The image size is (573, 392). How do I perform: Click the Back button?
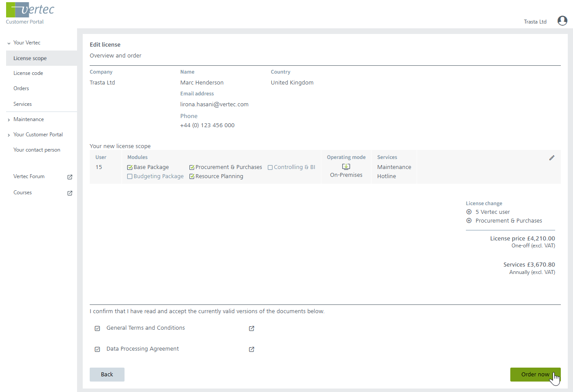click(x=107, y=375)
